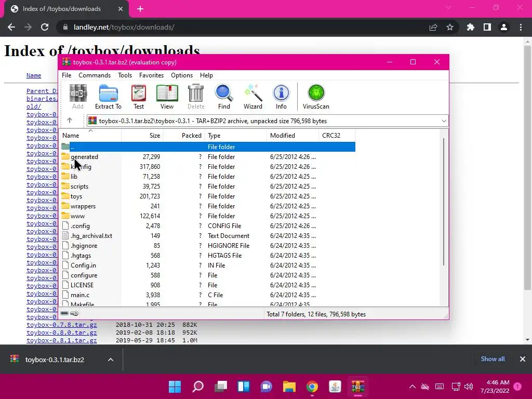Open the Commands menu
The width and height of the screenshot is (532, 399).
[95, 75]
